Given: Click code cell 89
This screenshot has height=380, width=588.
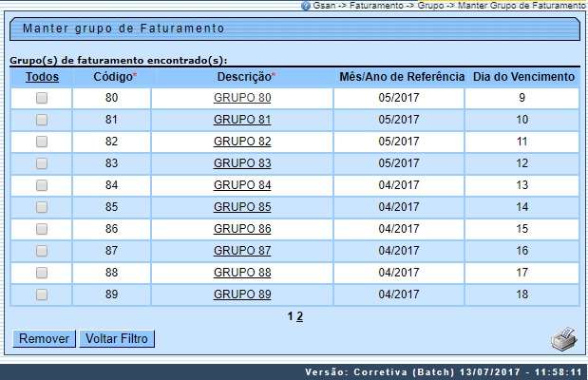Looking at the screenshot, I should click(111, 294).
